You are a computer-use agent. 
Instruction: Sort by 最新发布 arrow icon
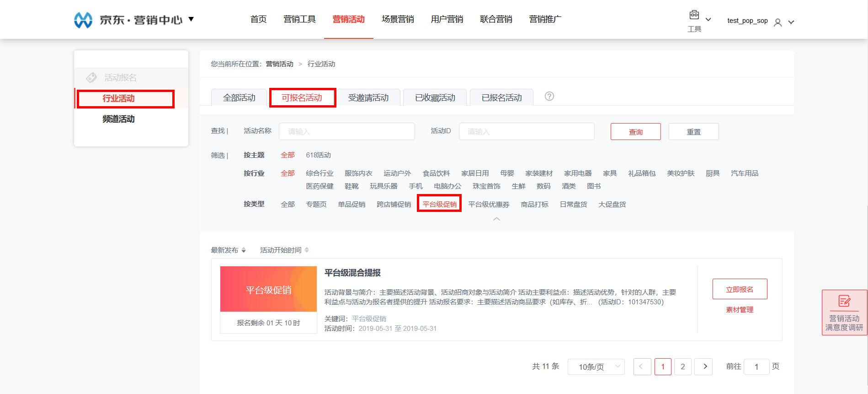[244, 250]
